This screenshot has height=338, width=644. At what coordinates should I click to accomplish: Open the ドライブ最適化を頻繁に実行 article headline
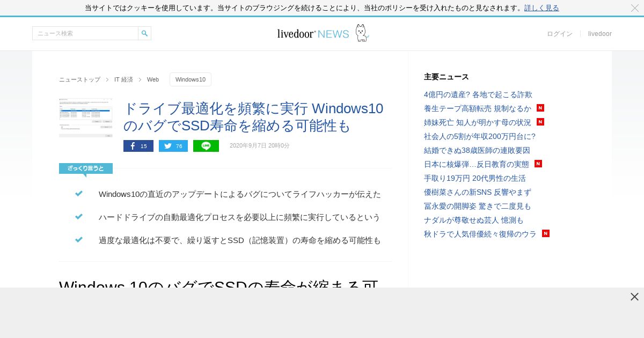(253, 117)
